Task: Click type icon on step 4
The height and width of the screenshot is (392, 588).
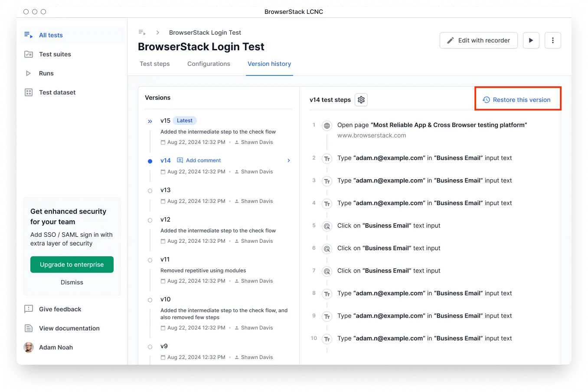Action: (x=327, y=204)
